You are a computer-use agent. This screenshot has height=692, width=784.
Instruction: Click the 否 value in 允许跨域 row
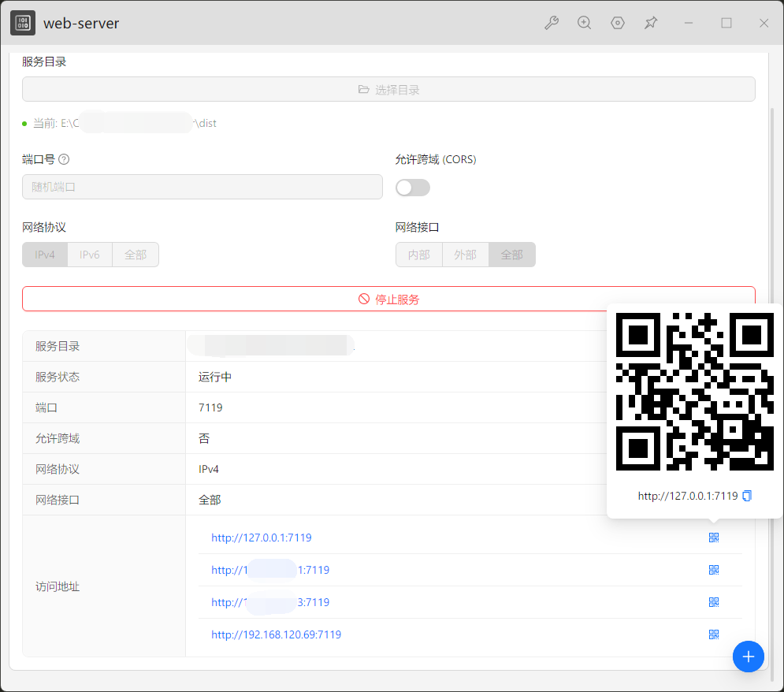[x=204, y=438]
